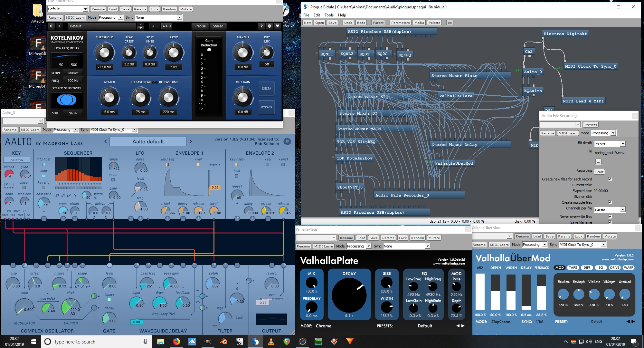644x348 pixels.
Task: Open Aalto settings gear icon
Action: coord(287,141)
